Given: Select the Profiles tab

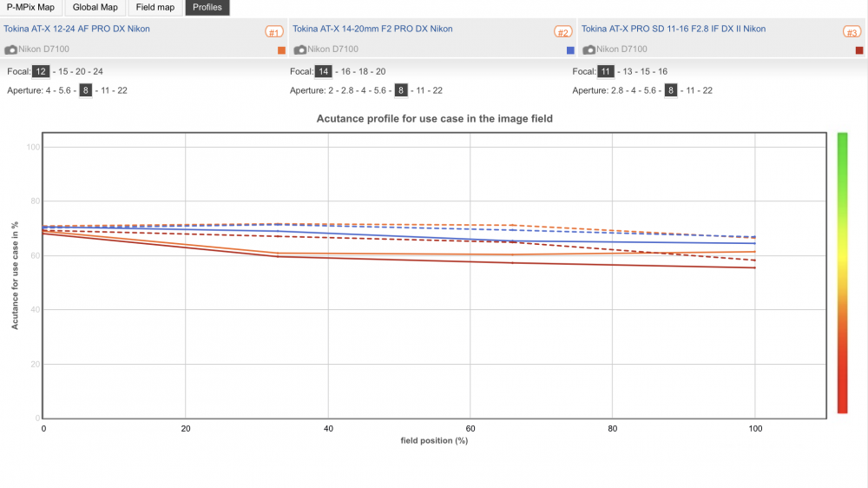Looking at the screenshot, I should pos(207,7).
